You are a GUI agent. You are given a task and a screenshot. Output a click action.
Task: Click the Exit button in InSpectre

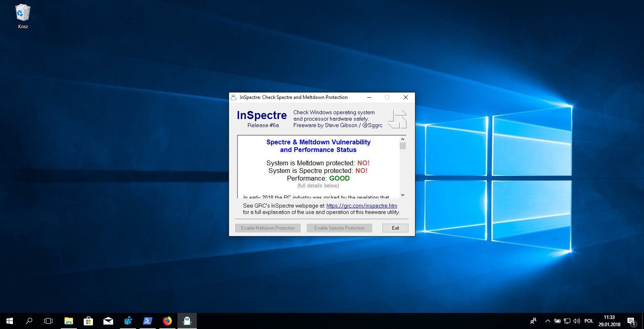point(395,228)
